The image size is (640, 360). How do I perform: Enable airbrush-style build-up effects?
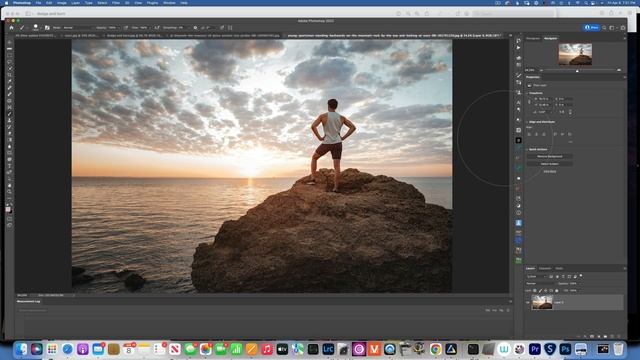[157, 28]
